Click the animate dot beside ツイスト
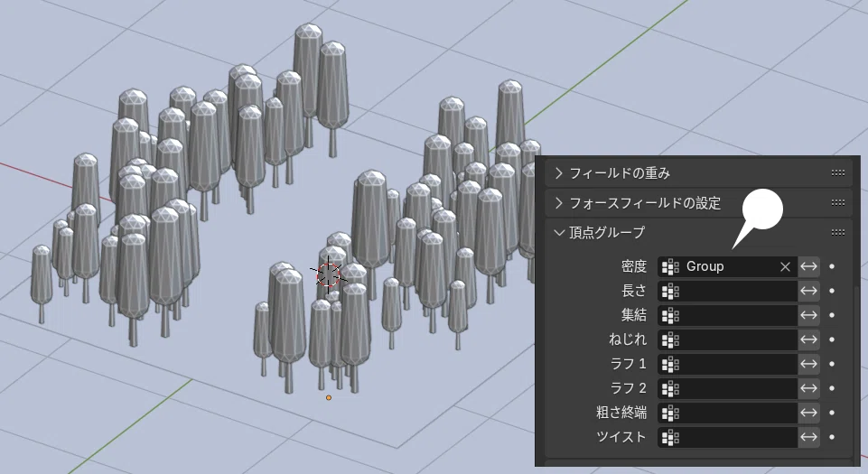868x474 pixels. pyautogui.click(x=832, y=437)
